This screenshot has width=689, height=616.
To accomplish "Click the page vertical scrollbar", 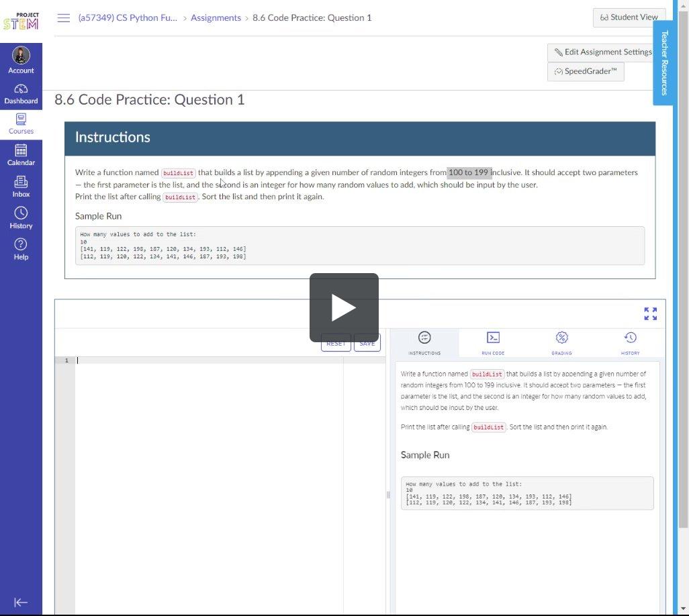I will click(683, 270).
